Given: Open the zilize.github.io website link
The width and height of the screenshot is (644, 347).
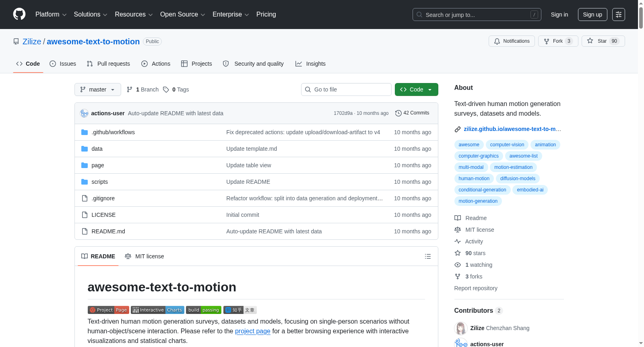Looking at the screenshot, I should (512, 129).
